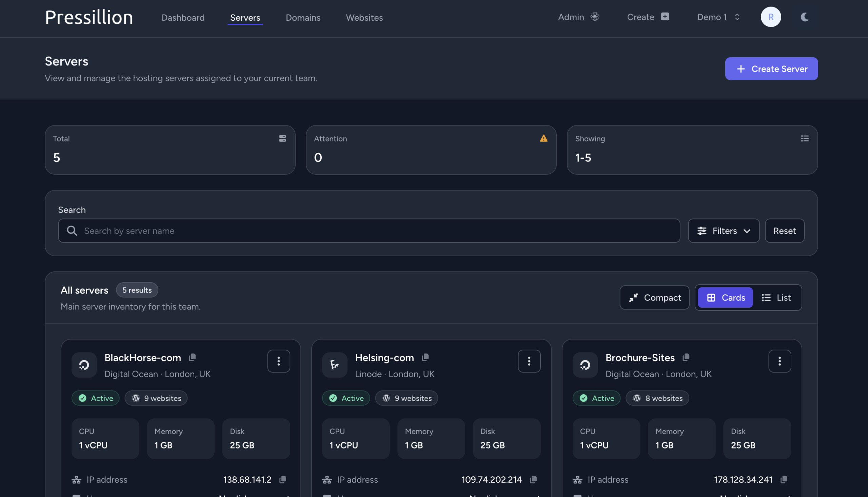Click the Reset button
Screen dimensions: 868x497
click(x=784, y=231)
